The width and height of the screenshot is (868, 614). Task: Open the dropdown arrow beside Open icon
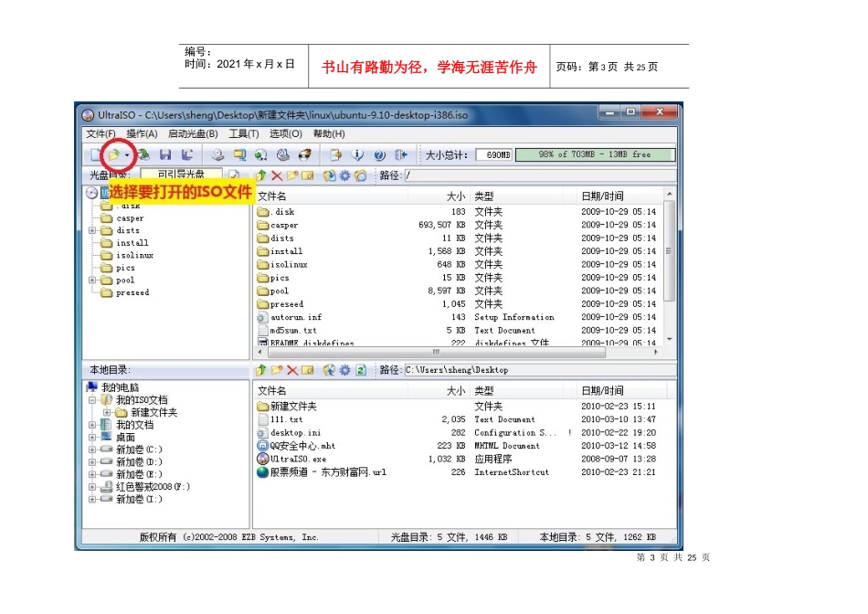tap(127, 155)
